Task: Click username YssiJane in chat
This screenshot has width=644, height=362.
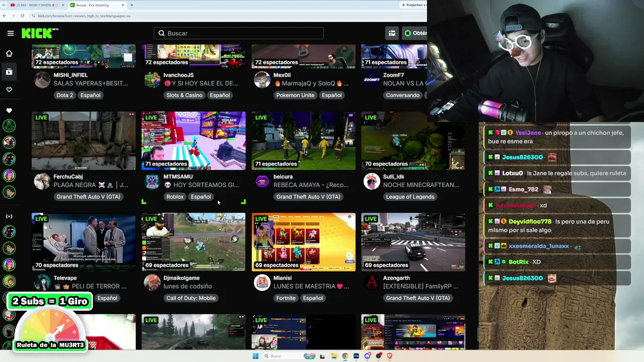Action: tap(528, 133)
